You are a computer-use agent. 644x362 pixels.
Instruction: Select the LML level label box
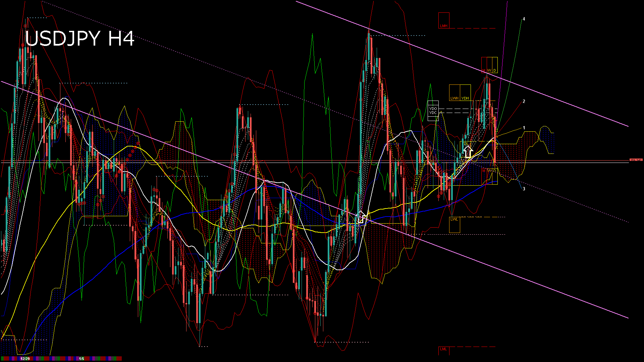pyautogui.click(x=444, y=351)
